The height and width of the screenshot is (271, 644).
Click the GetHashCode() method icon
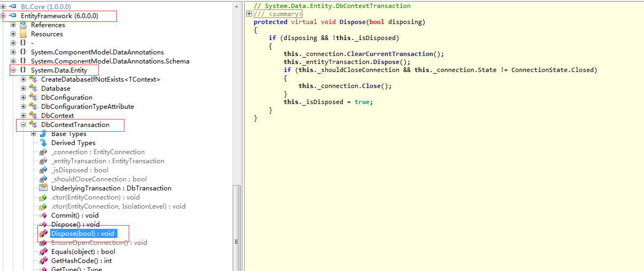tap(43, 261)
